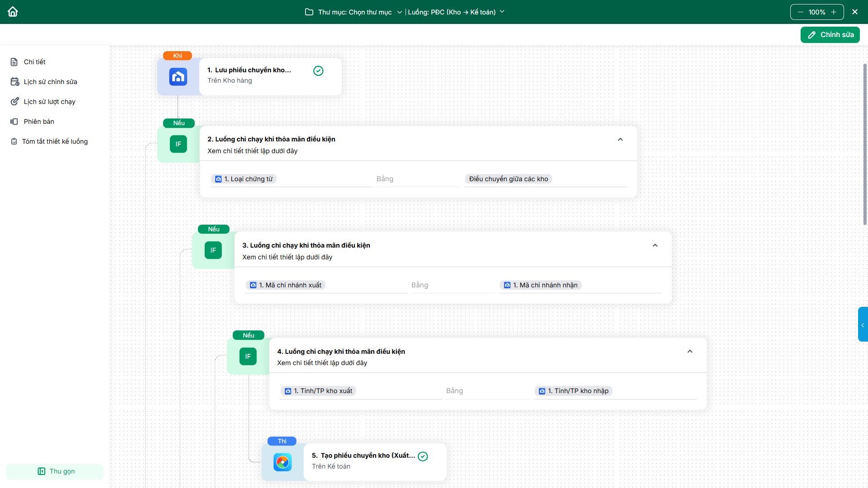Click the IF icon of step 3 condition
868x488 pixels.
click(x=213, y=250)
